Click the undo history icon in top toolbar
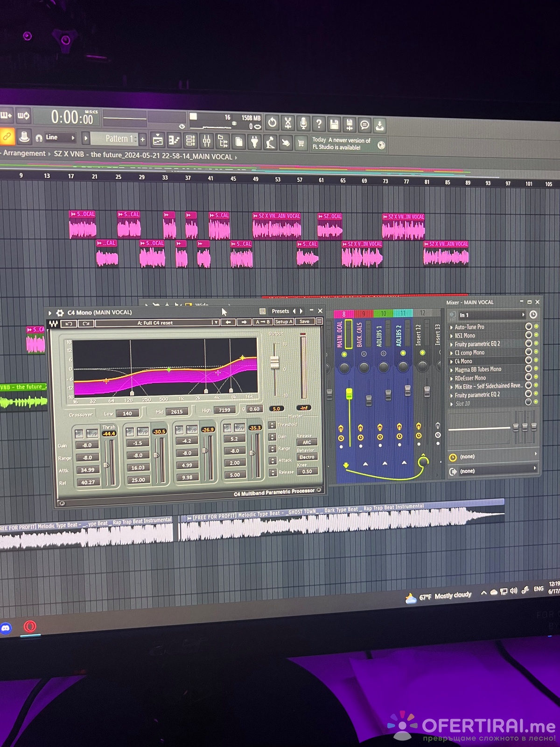 272,123
